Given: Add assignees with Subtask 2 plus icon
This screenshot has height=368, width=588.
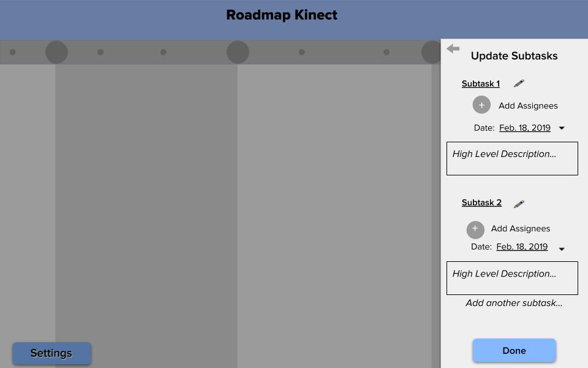Looking at the screenshot, I should [x=475, y=230].
